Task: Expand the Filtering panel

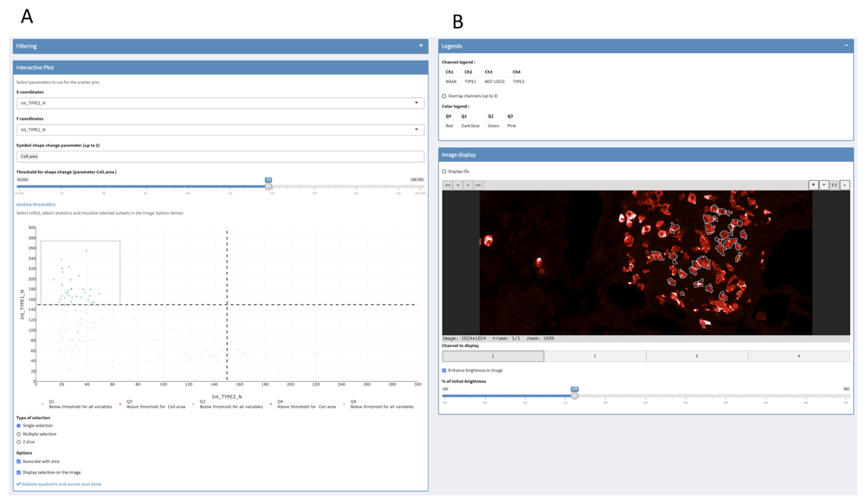Action: tap(419, 46)
